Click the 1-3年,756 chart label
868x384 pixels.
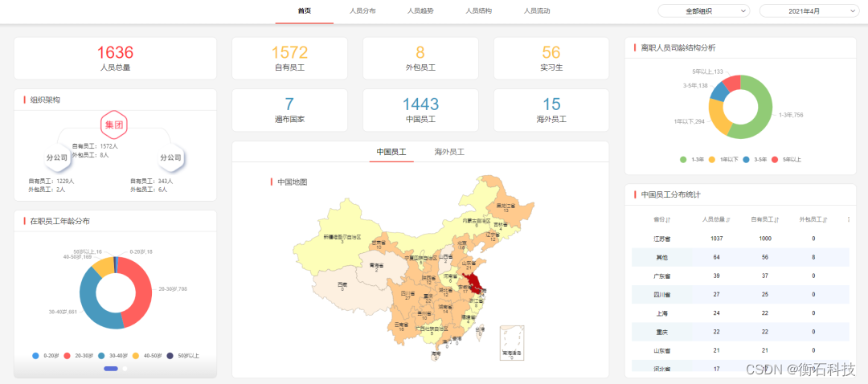(x=791, y=115)
